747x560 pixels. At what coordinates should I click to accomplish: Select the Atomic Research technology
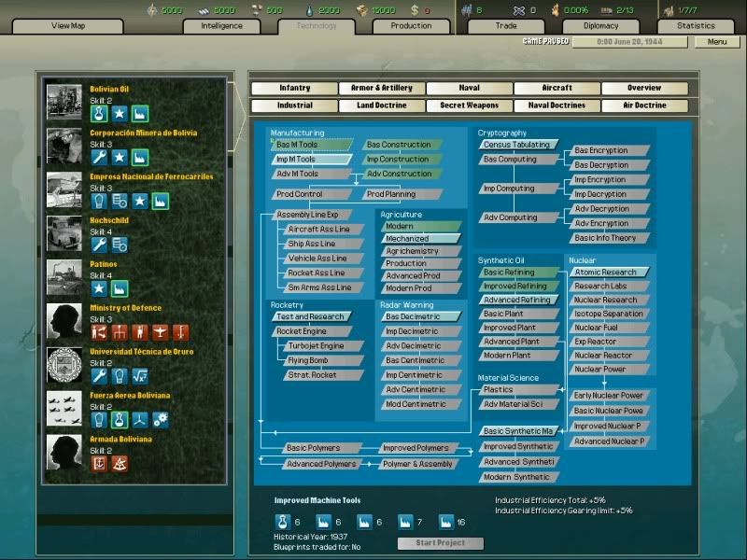pyautogui.click(x=611, y=273)
